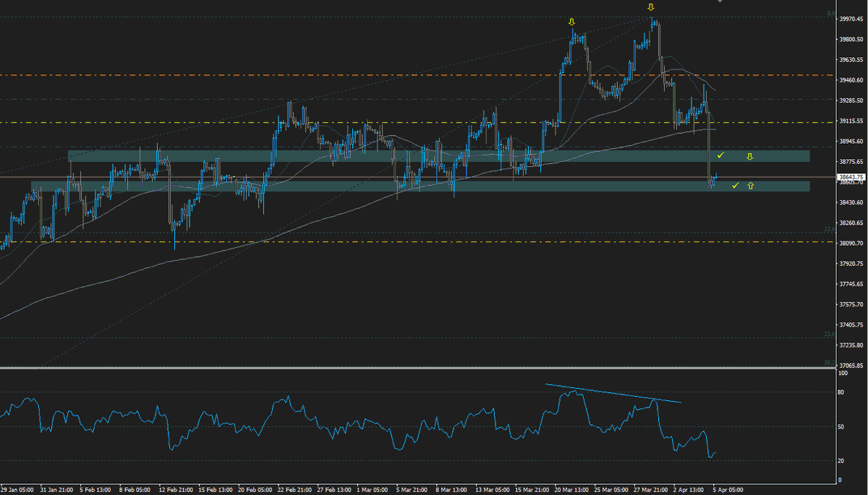The width and height of the screenshot is (868, 495).
Task: Click the 5 Mar 21:00 time label
Action: 413,490
